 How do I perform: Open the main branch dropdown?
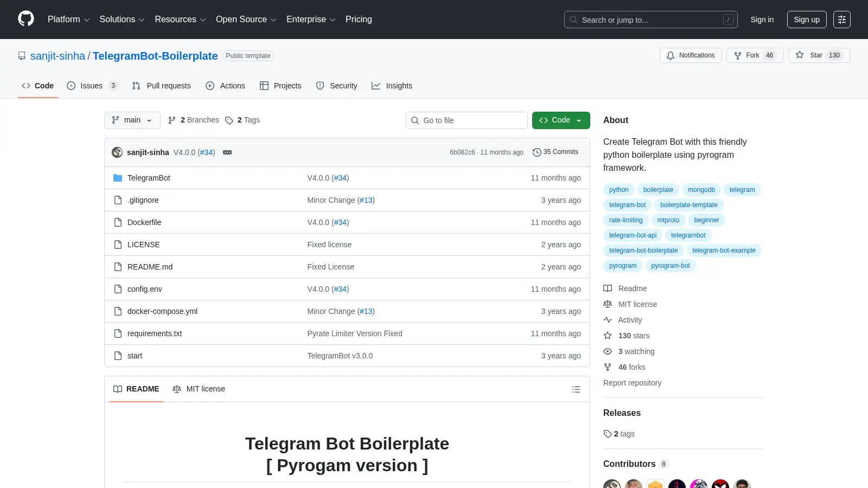click(132, 120)
